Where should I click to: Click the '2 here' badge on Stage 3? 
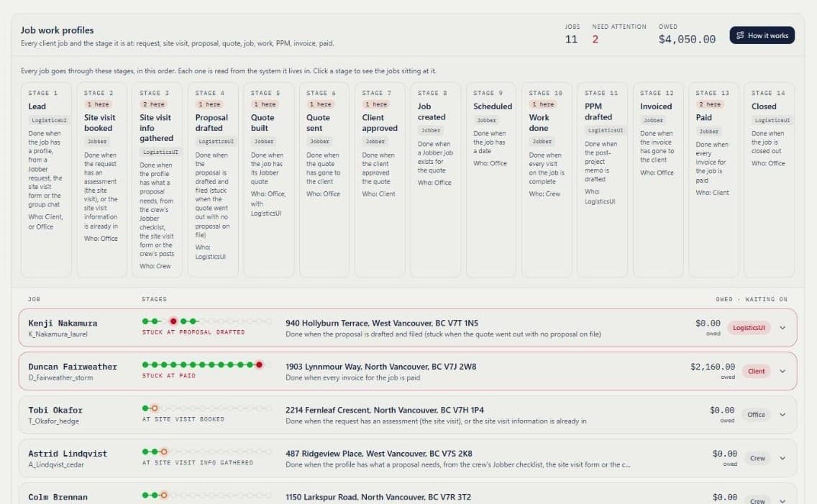[154, 104]
